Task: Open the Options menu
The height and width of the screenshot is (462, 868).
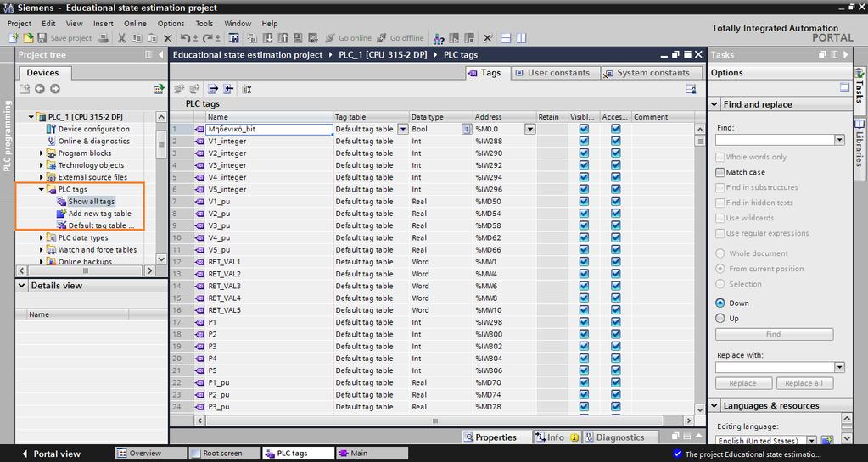Action: (x=171, y=23)
